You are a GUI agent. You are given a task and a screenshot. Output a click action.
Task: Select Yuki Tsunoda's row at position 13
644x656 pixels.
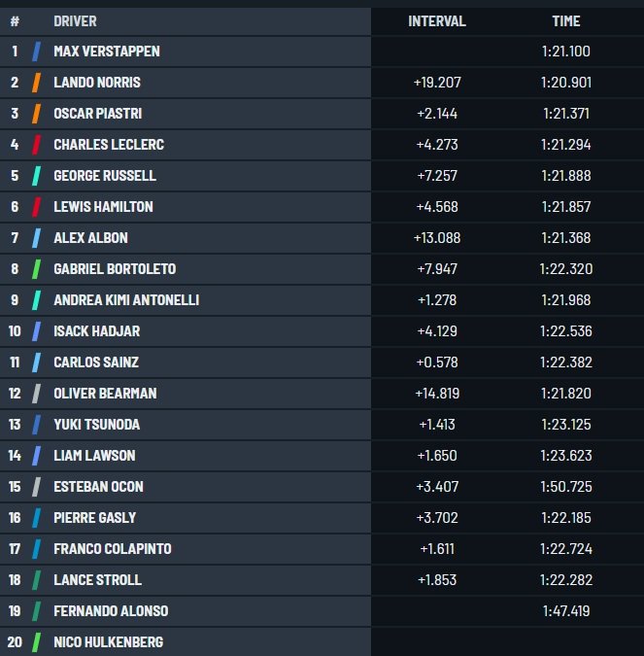coord(322,425)
